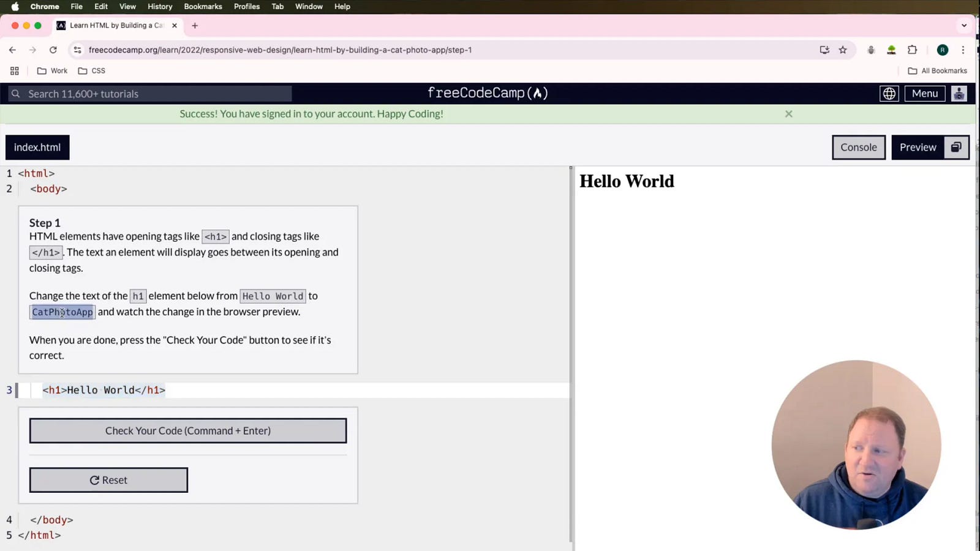980x551 pixels.
Task: Click the Step 1 heading
Action: coord(45,223)
